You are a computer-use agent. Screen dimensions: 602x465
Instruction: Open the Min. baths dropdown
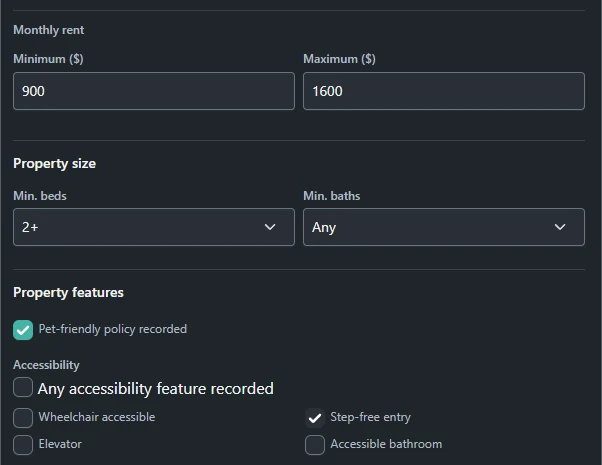(444, 227)
